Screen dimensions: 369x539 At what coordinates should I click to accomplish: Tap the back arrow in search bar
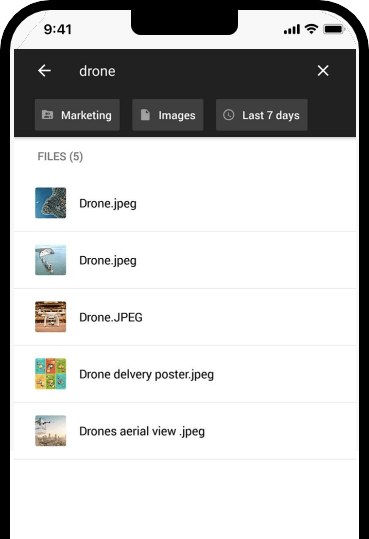pos(44,71)
